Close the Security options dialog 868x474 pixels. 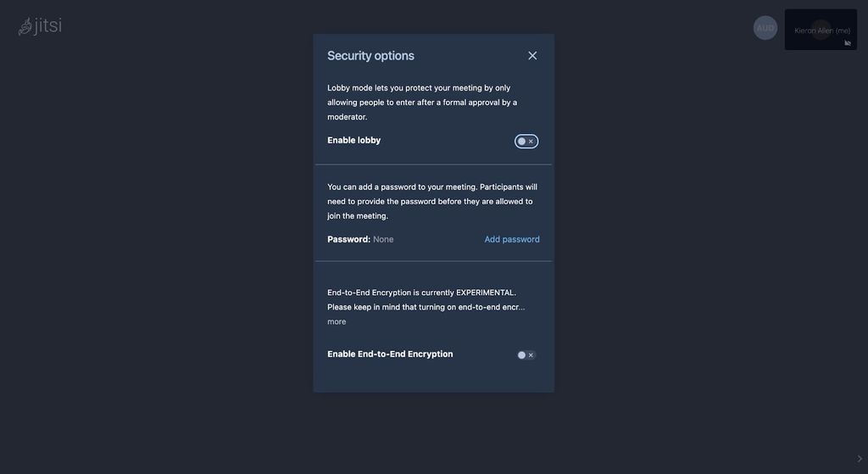click(x=532, y=56)
